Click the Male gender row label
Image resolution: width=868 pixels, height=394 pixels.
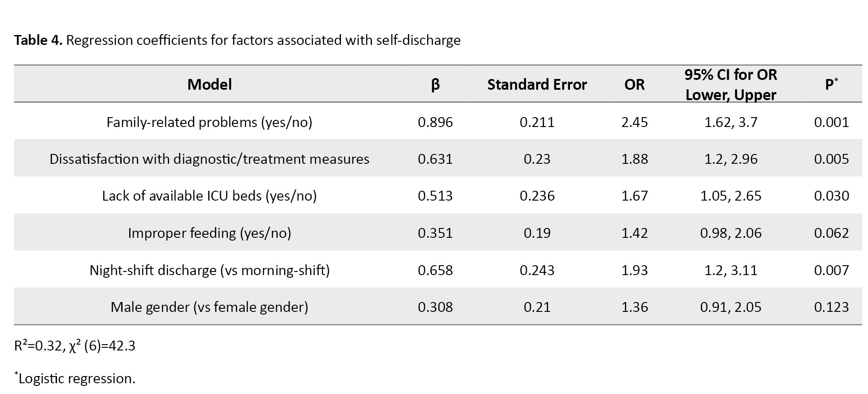coord(209,307)
